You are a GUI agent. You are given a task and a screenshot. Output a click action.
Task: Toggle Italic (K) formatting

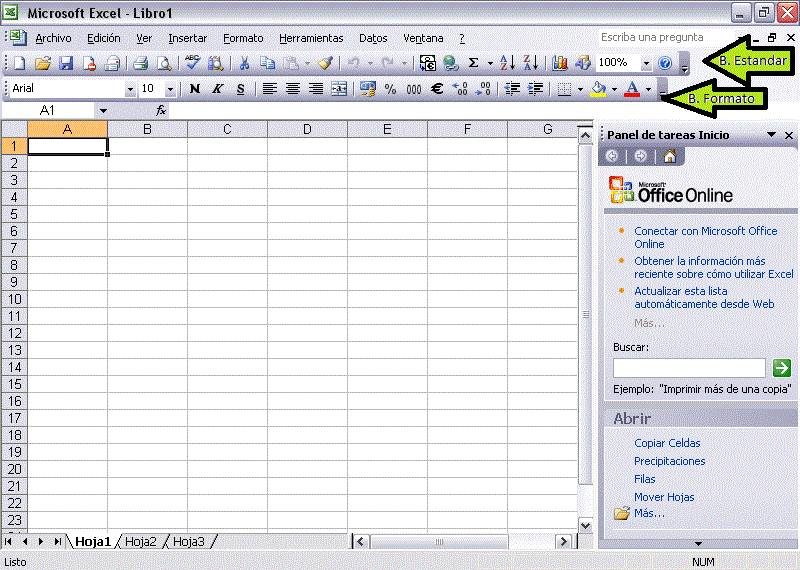[217, 89]
